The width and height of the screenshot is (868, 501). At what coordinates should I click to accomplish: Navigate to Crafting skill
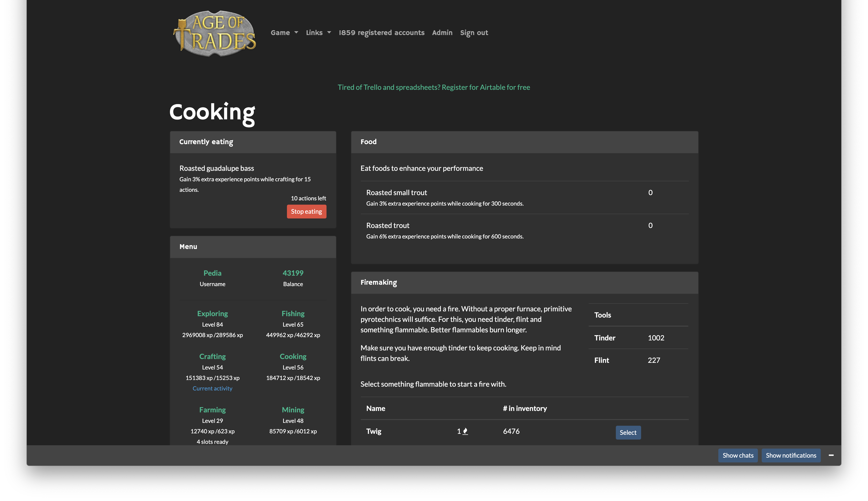point(212,356)
